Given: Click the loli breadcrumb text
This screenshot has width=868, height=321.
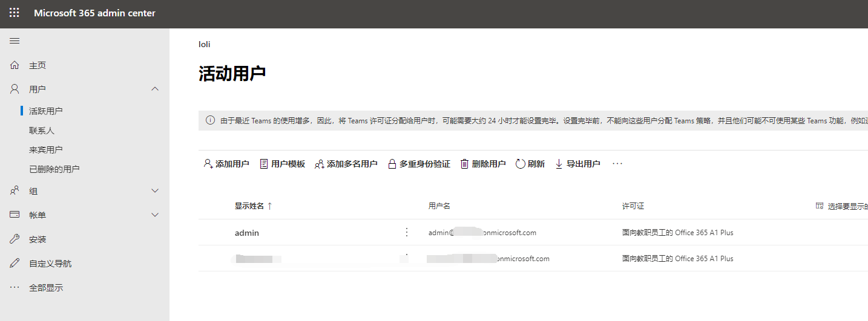Looking at the screenshot, I should 205,44.
